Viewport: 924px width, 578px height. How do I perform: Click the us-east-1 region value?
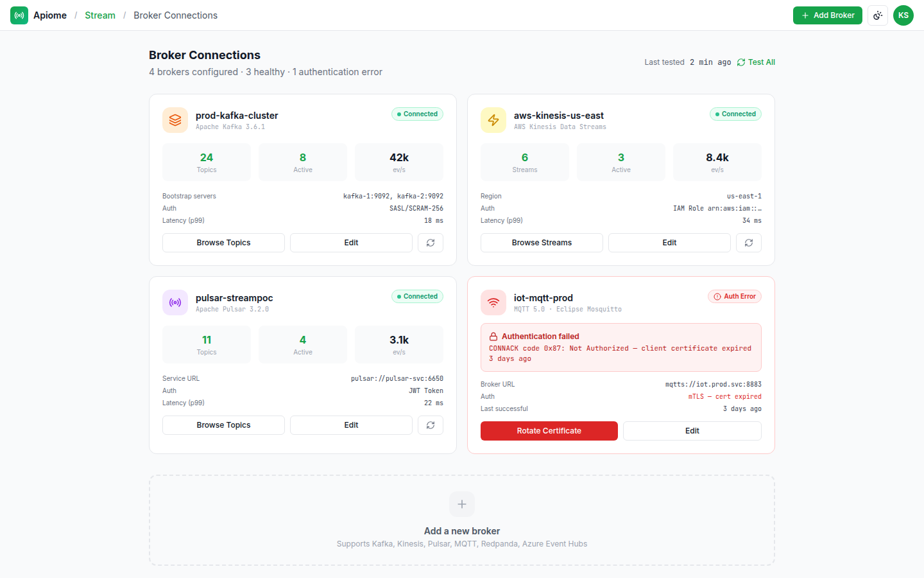pos(744,197)
